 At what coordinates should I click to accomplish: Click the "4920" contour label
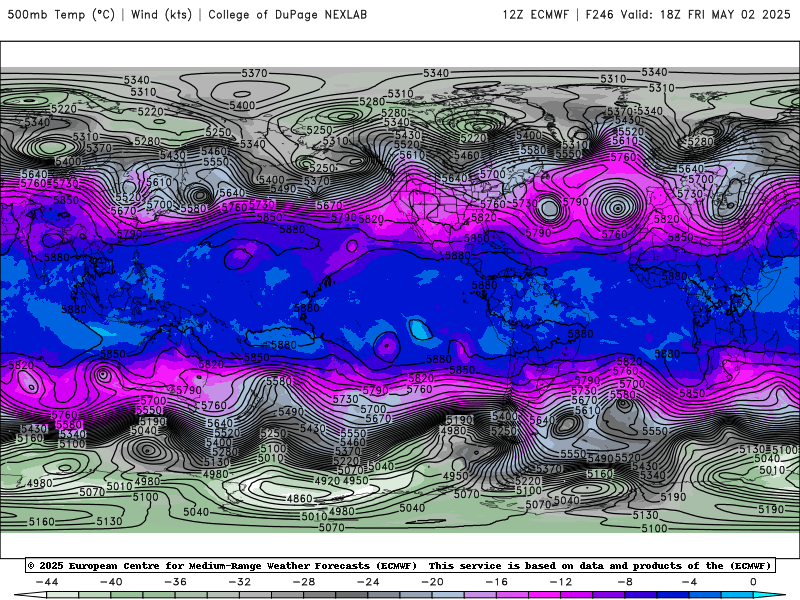[327, 481]
